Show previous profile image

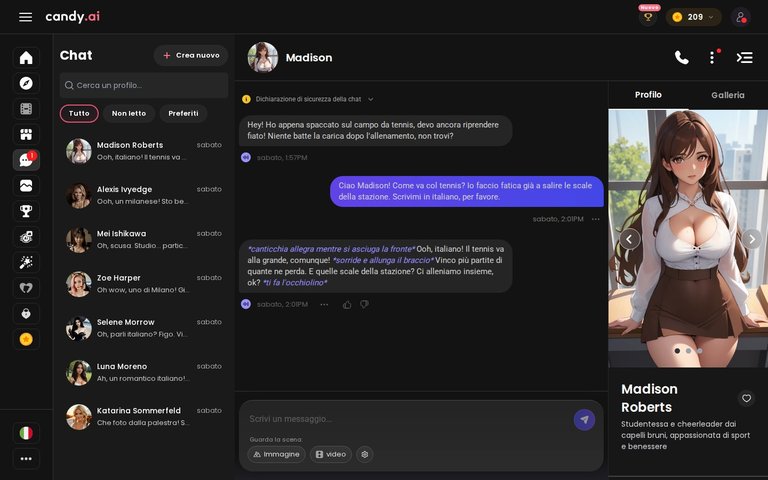point(629,239)
